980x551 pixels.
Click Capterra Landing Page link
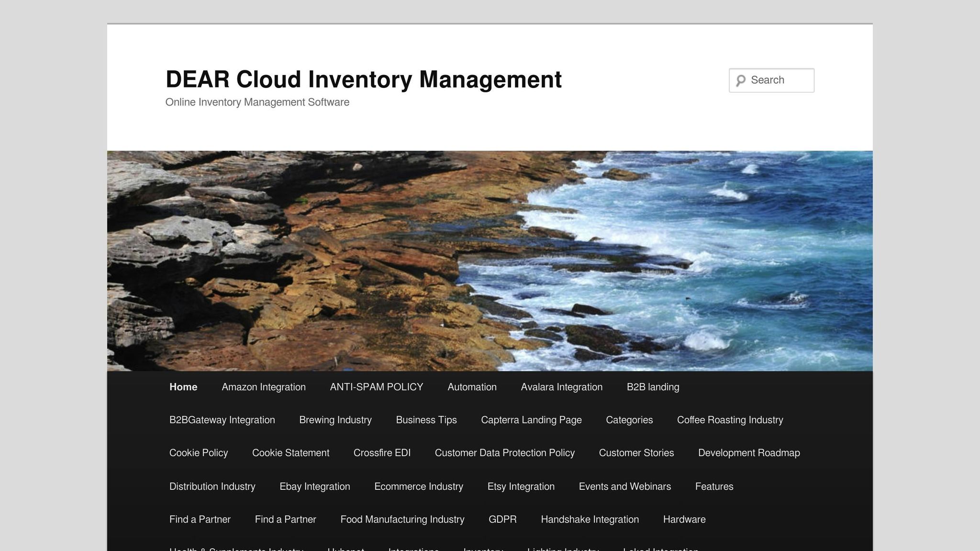pyautogui.click(x=531, y=420)
